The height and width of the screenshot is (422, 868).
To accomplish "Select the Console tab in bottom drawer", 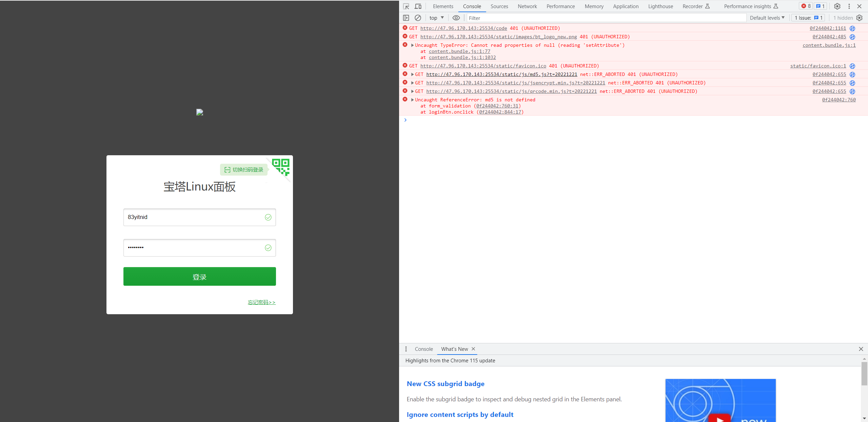I will point(424,349).
